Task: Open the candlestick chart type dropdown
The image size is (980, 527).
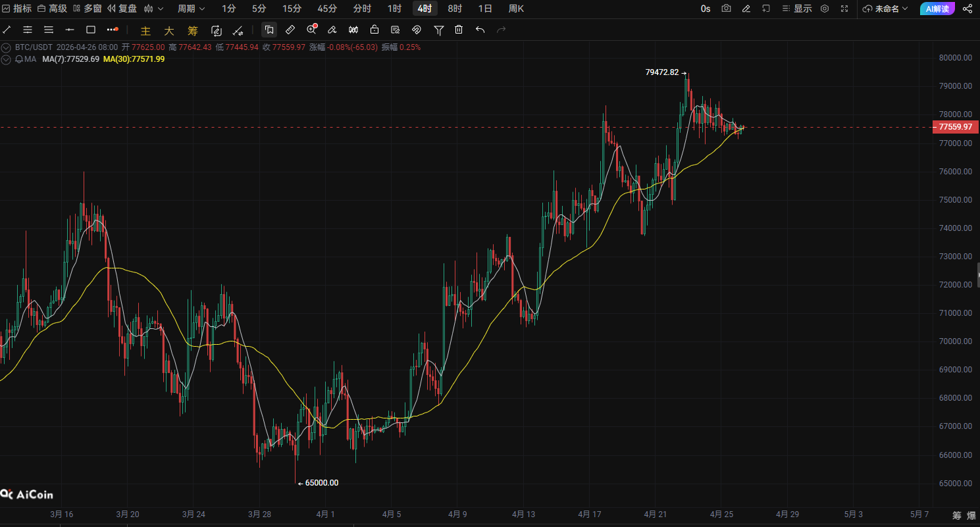Action: click(x=153, y=9)
